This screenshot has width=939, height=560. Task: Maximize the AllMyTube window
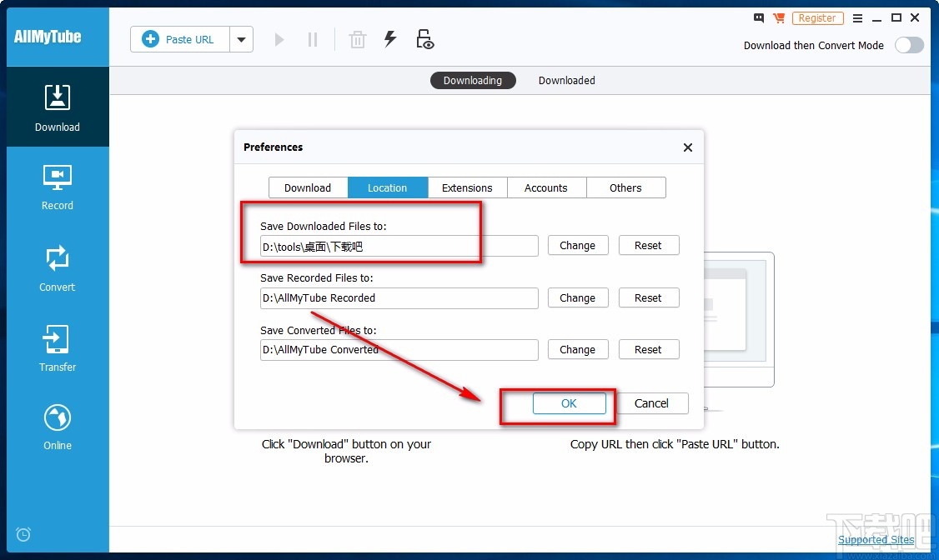point(896,18)
